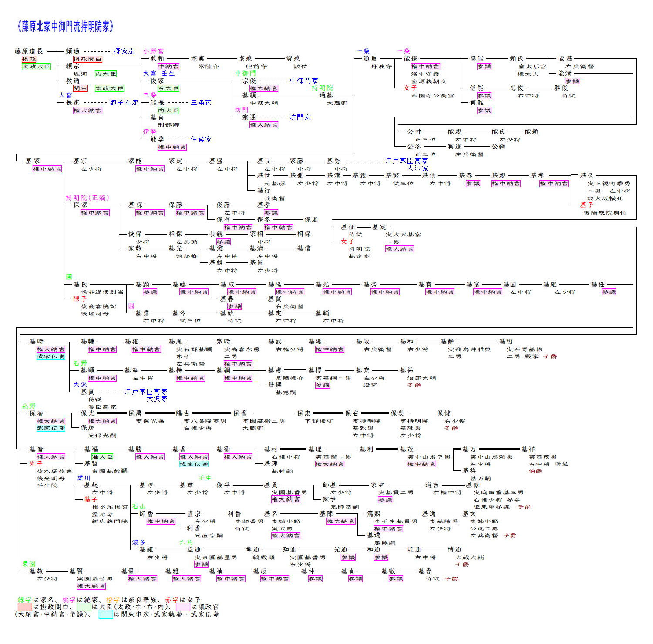Click the 中御門家 link beside 宗俊
The height and width of the screenshot is (644, 653).
(304, 81)
